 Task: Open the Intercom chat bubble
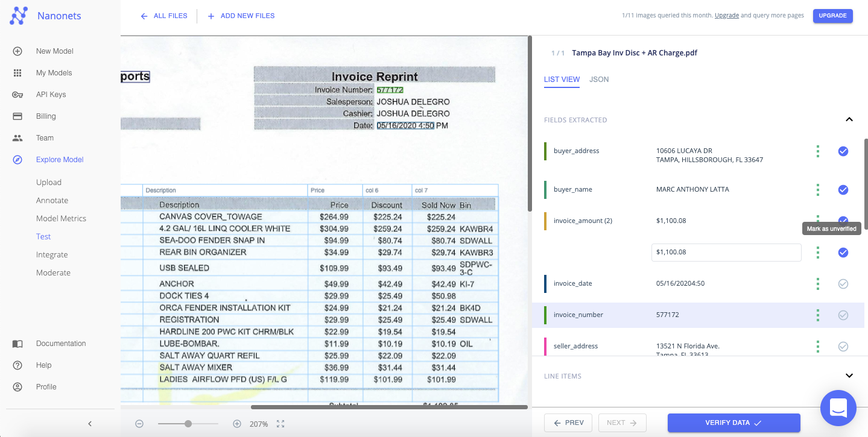pos(838,408)
